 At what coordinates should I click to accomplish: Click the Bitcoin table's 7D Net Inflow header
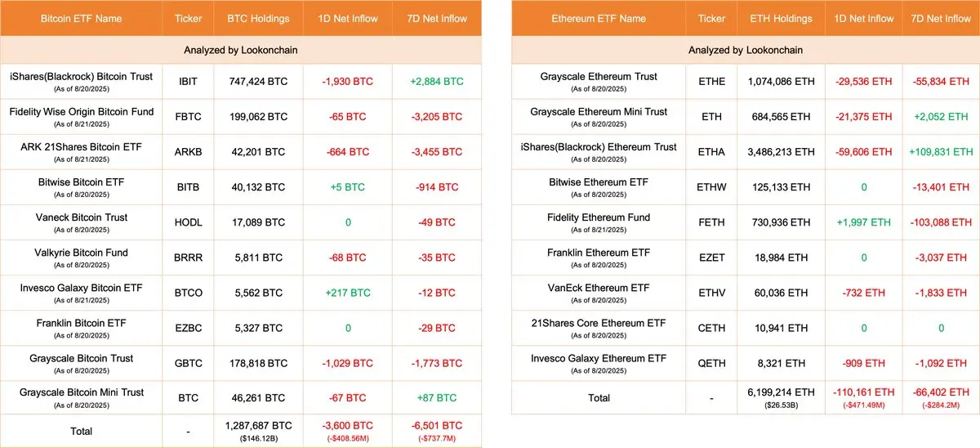pyautogui.click(x=436, y=18)
